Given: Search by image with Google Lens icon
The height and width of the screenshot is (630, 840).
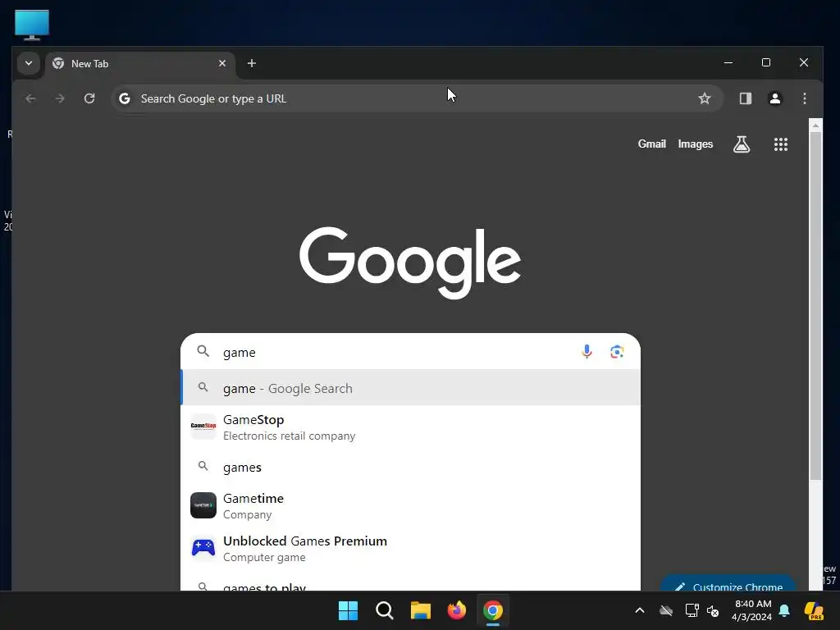Looking at the screenshot, I should [x=617, y=351].
